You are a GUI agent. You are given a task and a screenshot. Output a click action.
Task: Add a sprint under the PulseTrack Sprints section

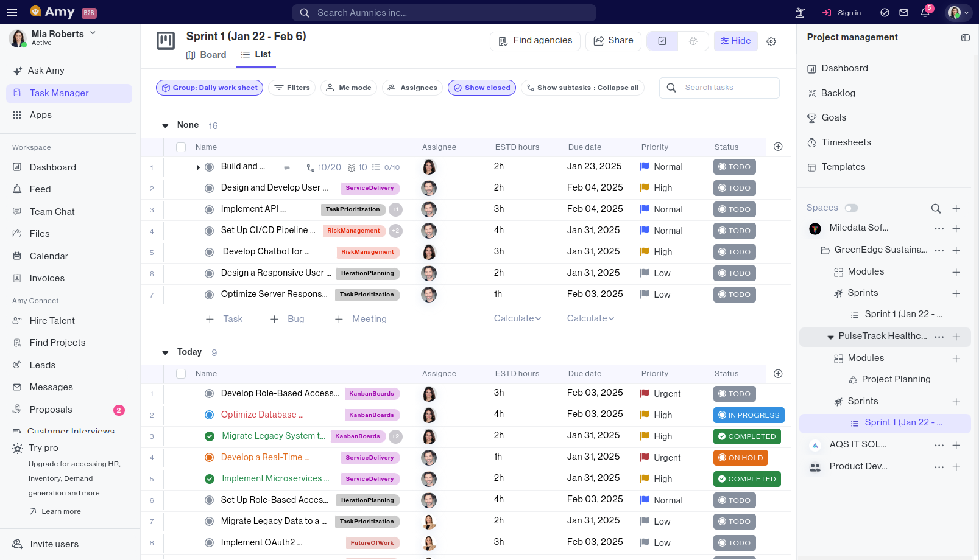click(956, 402)
